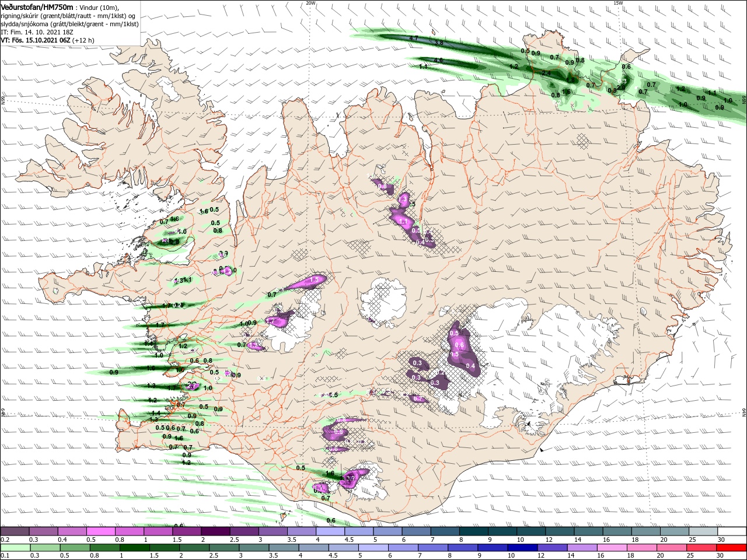
Task: Click the 'Veðurstofan/HM750m' title text
Action: pyautogui.click(x=37, y=6)
